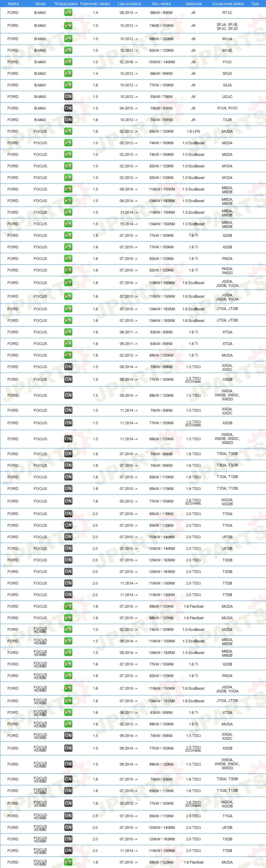Click the Model column header

pyautogui.click(x=40, y=4)
